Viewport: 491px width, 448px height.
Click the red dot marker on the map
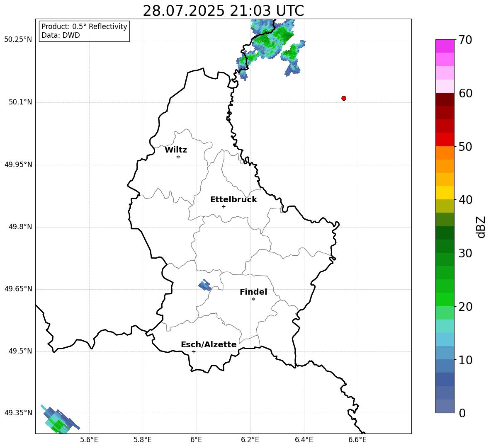pos(343,98)
